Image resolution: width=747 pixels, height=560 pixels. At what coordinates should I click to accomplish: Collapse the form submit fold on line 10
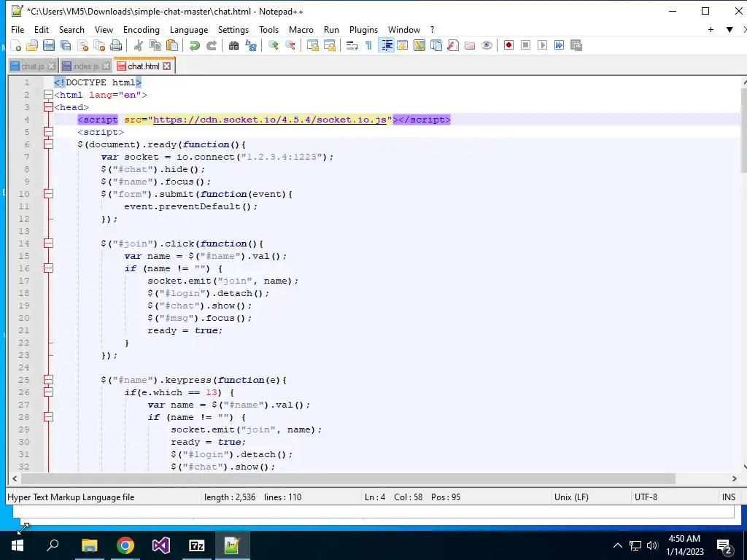click(48, 194)
